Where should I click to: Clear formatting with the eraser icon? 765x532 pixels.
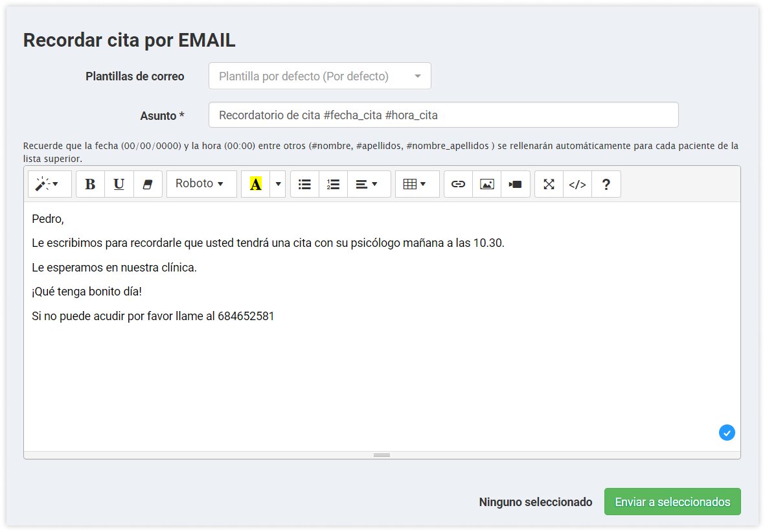147,184
